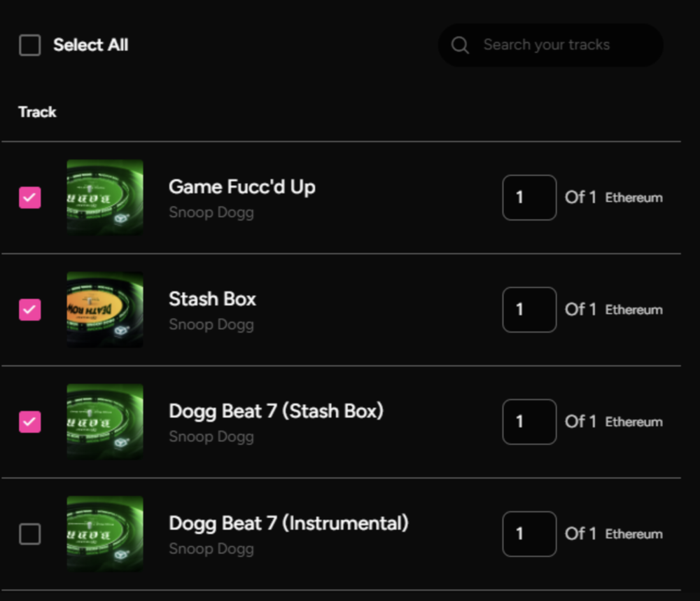Open Game Fucc'd Up album artwork

click(x=105, y=198)
